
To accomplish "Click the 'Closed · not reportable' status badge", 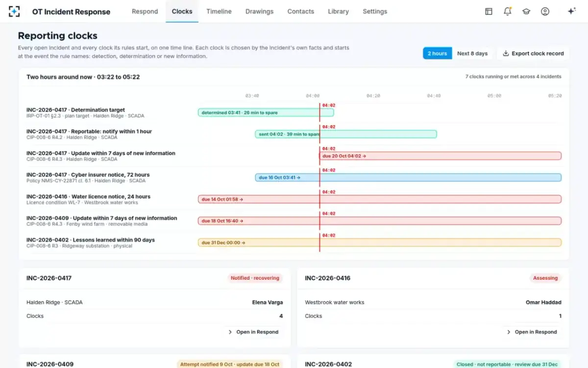I will click(507, 364).
